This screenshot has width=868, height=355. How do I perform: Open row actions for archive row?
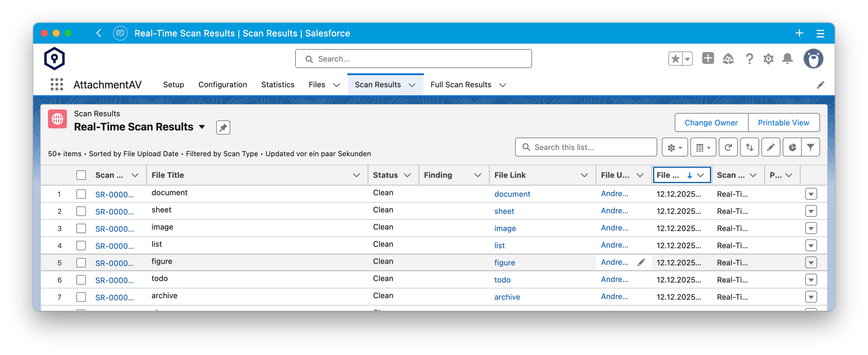pos(811,297)
